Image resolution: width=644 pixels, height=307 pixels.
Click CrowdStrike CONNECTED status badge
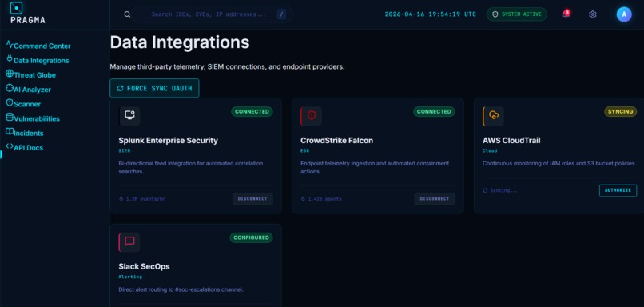tap(434, 111)
